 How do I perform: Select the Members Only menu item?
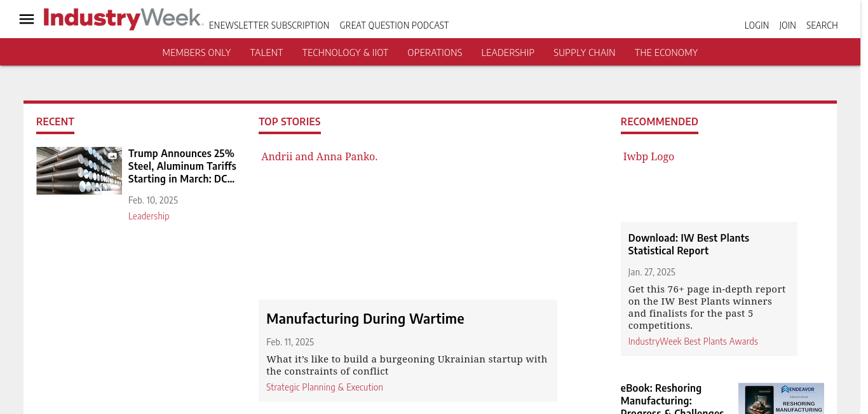click(x=196, y=53)
